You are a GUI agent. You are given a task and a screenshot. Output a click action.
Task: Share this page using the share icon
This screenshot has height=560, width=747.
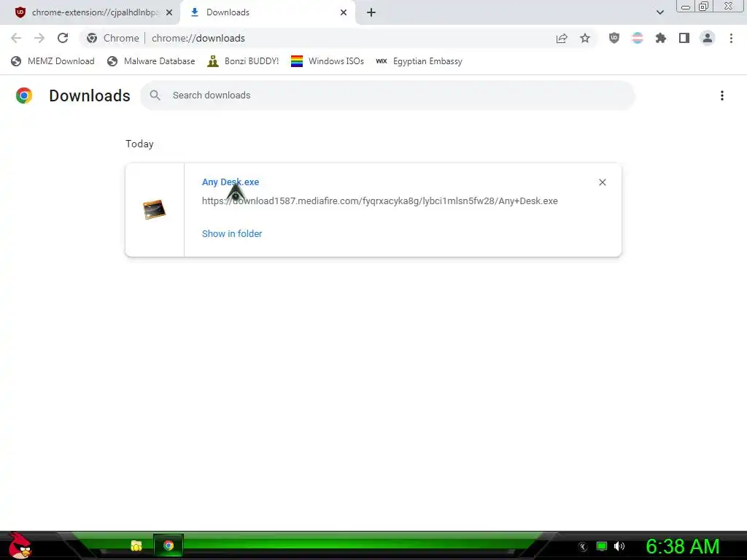pos(562,38)
